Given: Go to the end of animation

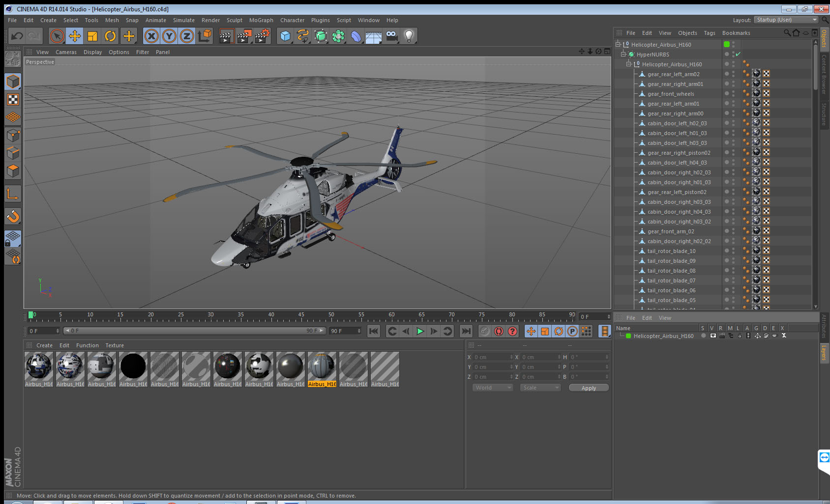Looking at the screenshot, I should (466, 331).
